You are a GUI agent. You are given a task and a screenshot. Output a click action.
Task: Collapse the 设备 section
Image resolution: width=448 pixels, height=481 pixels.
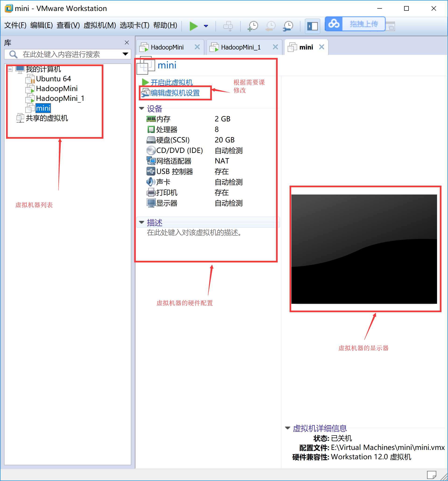pos(142,108)
